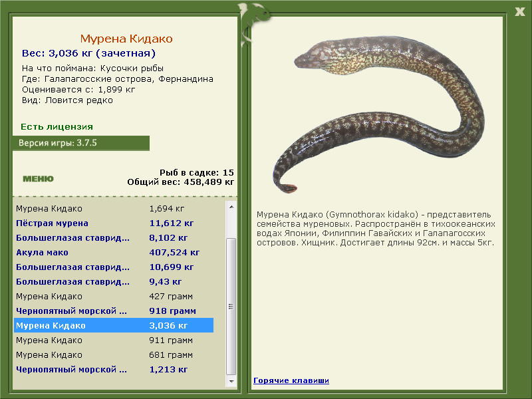Select Чернопятный морской 1,213 кг entry

(114, 369)
